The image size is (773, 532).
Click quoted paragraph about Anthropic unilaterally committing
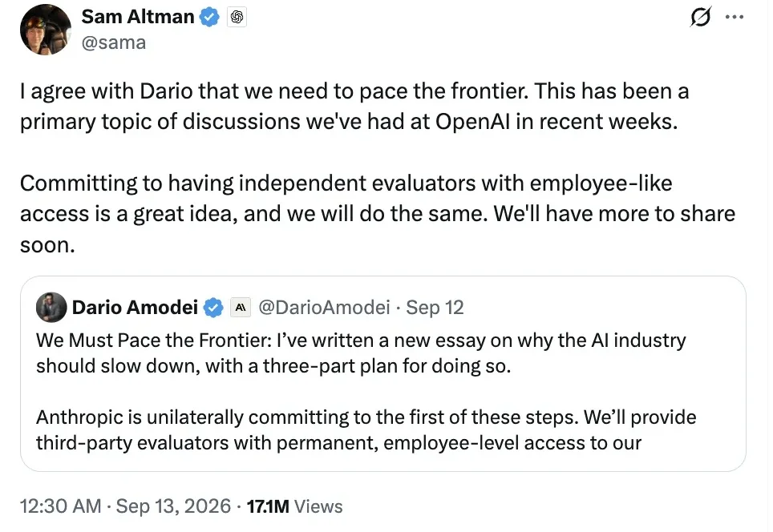(x=366, y=430)
